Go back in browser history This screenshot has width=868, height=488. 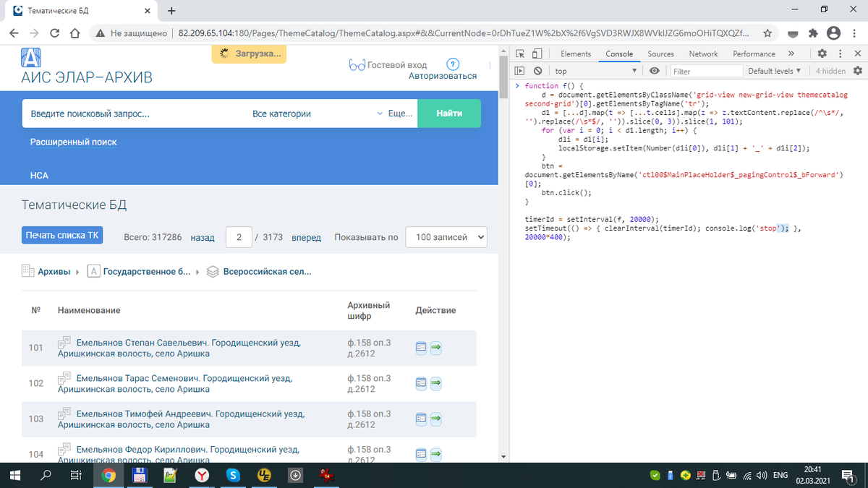pos(14,33)
